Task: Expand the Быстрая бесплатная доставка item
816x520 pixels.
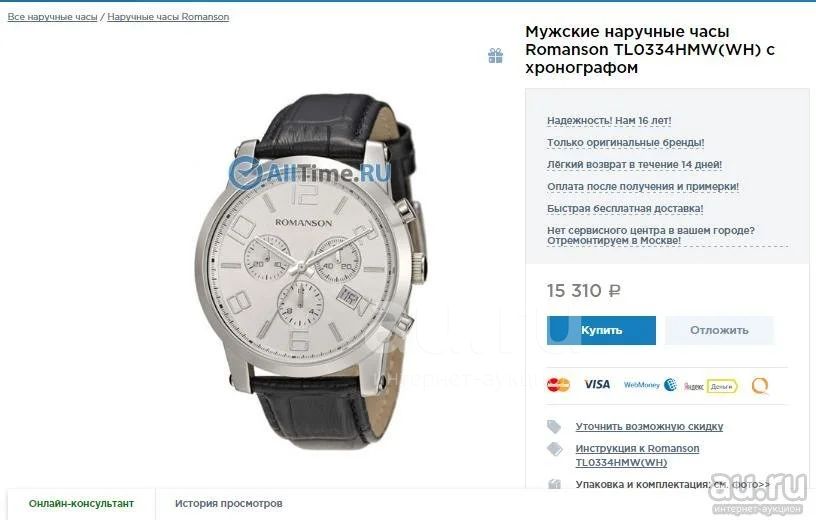Action: (x=625, y=208)
